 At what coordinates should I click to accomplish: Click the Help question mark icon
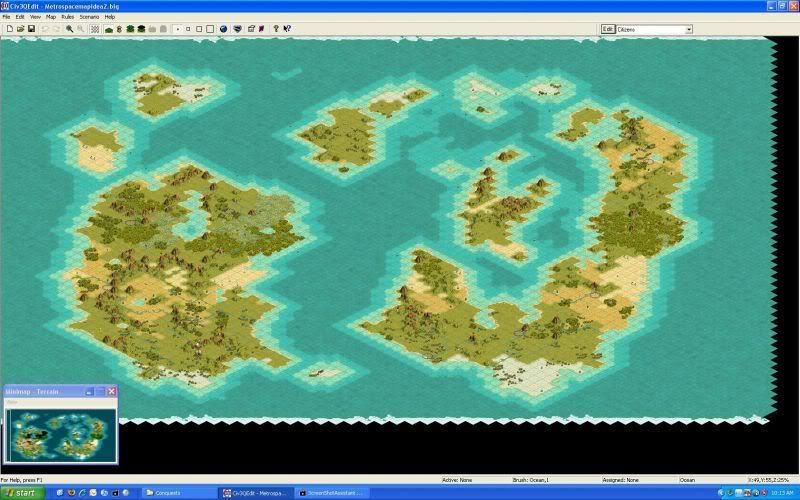276,29
